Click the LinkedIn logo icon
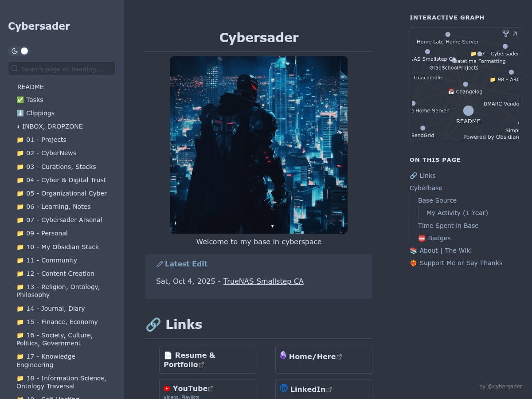The height and width of the screenshot is (399, 532). pos(284,388)
